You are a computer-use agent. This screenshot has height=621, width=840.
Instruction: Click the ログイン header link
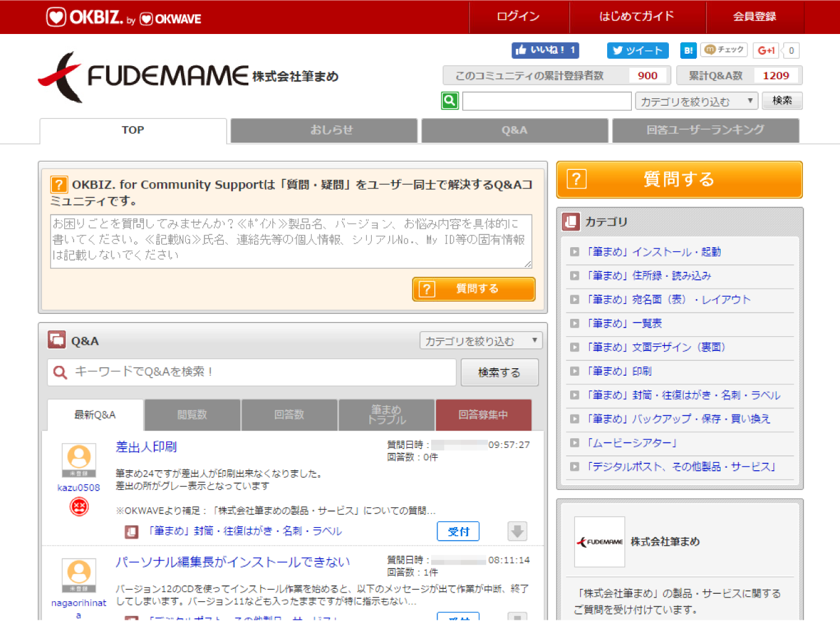pos(518,17)
